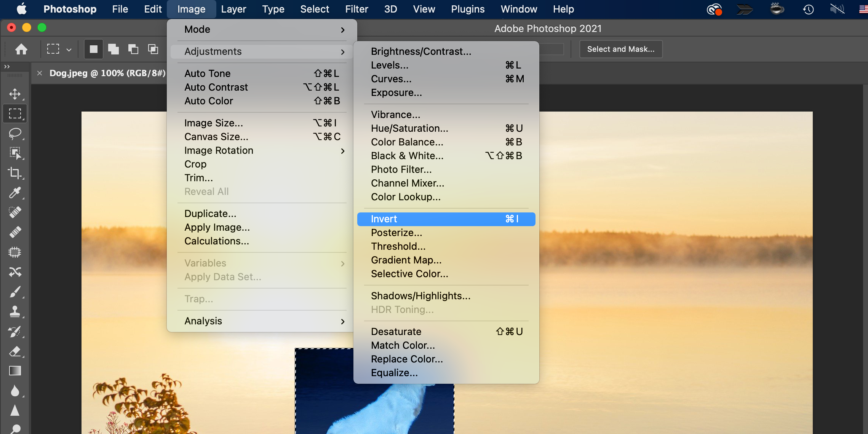Select the Eraser tool
868x434 pixels.
click(x=15, y=351)
